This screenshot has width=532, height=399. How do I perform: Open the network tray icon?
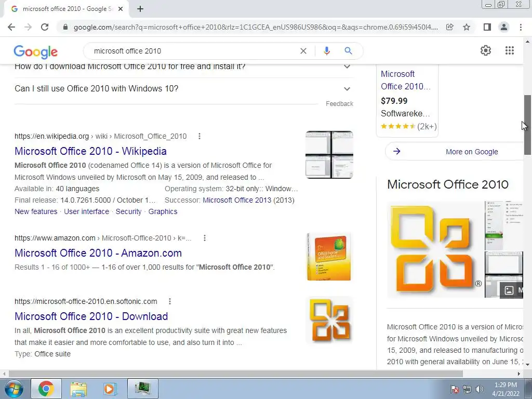point(467,390)
